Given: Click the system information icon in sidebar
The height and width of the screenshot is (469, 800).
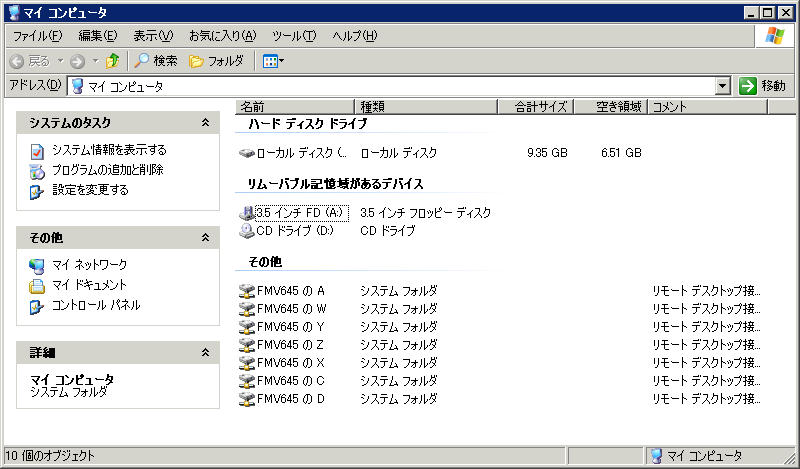Looking at the screenshot, I should pyautogui.click(x=37, y=151).
